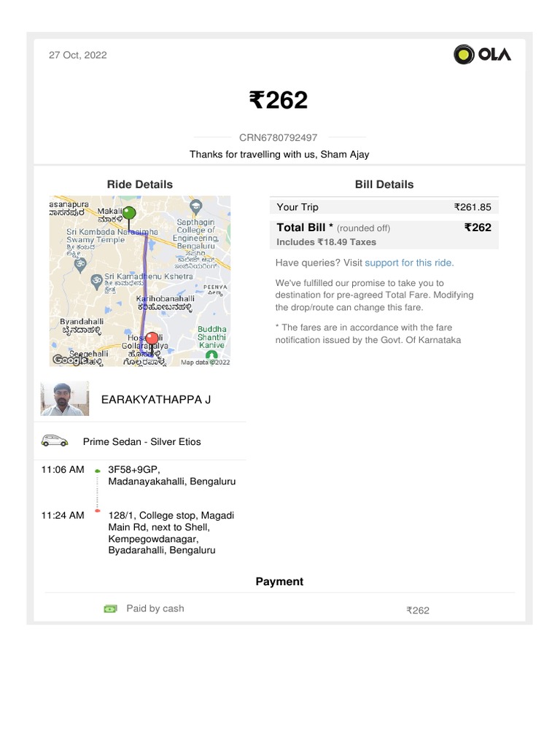Click the CRN6780792497 booking reference

(x=279, y=138)
